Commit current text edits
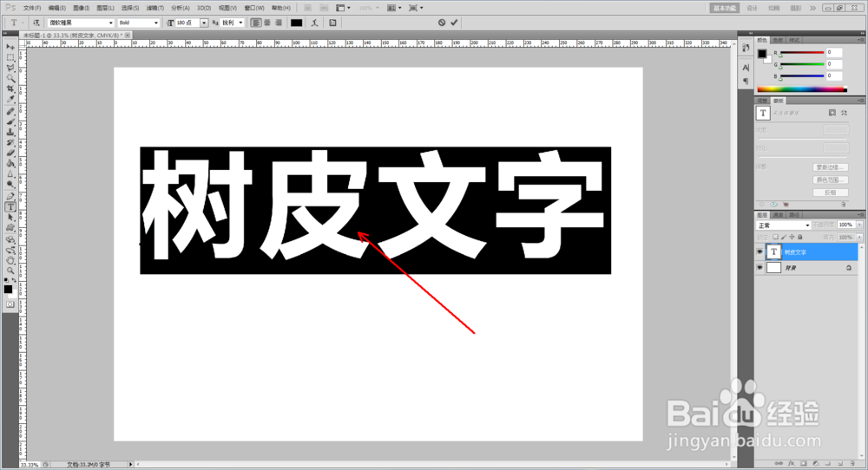 tap(454, 23)
